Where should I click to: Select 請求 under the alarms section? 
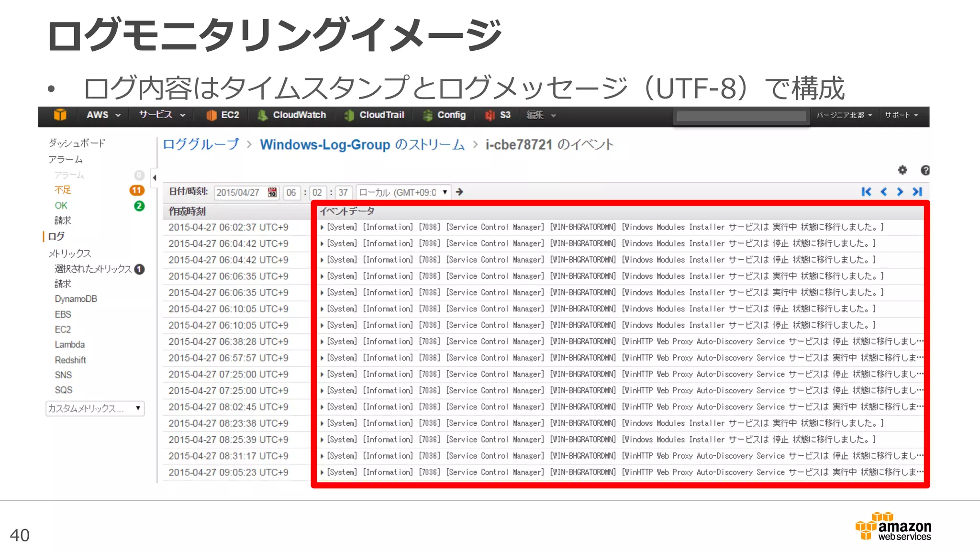point(63,220)
